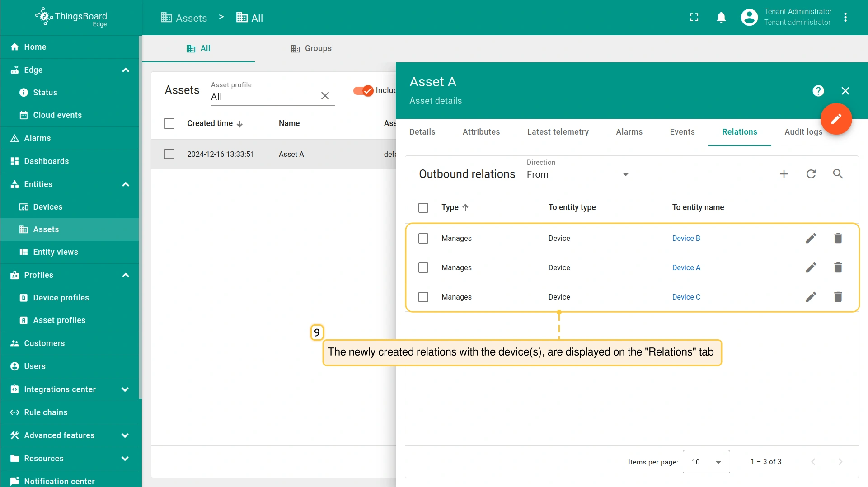The image size is (868, 487).
Task: Check the Asset A row checkbox
Action: click(x=169, y=154)
